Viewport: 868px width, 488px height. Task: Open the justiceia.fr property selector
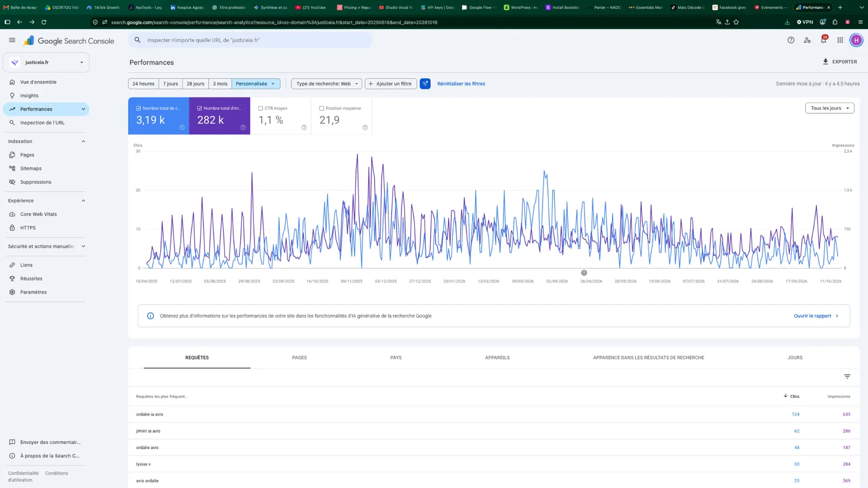point(46,62)
